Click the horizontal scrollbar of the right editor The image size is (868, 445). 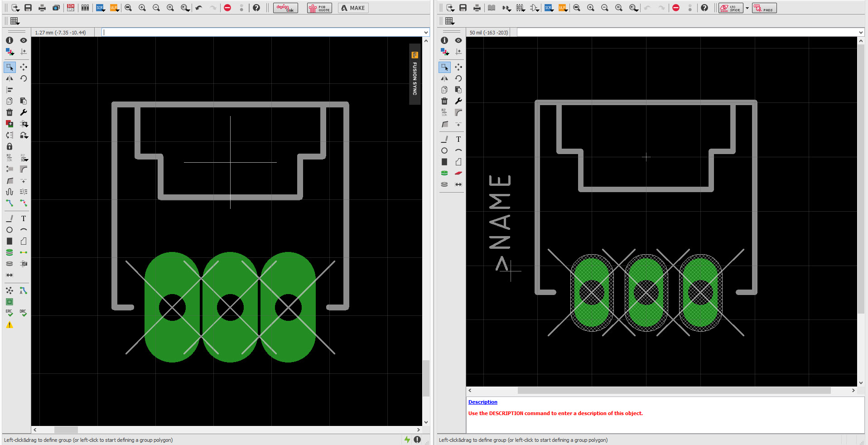(674, 391)
